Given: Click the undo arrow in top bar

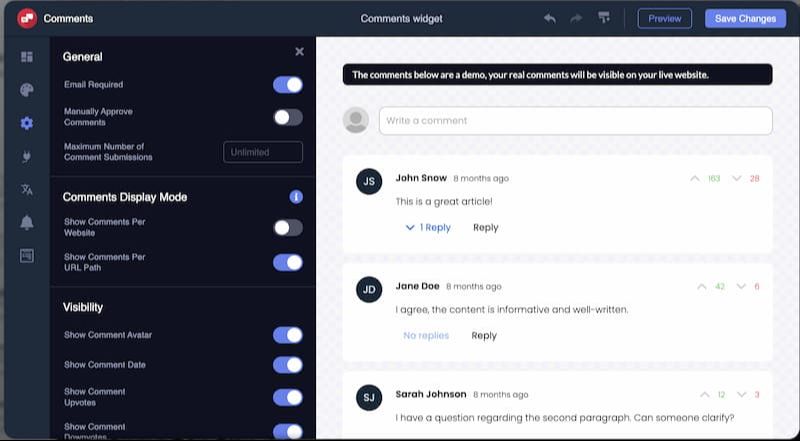Looking at the screenshot, I should (x=549, y=19).
